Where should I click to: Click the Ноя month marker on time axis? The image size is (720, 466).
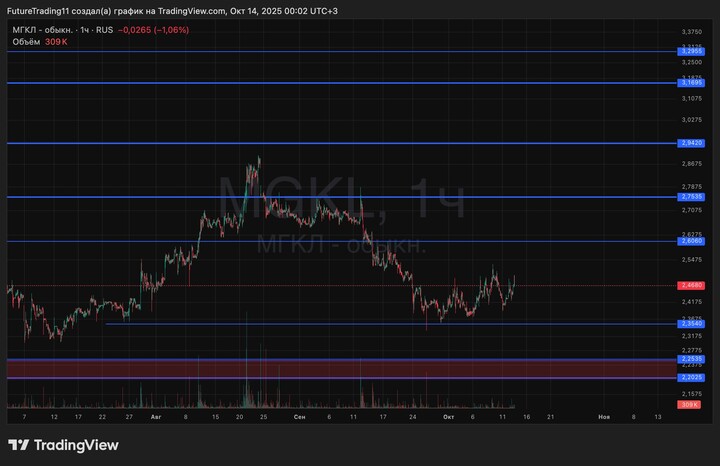click(x=603, y=415)
